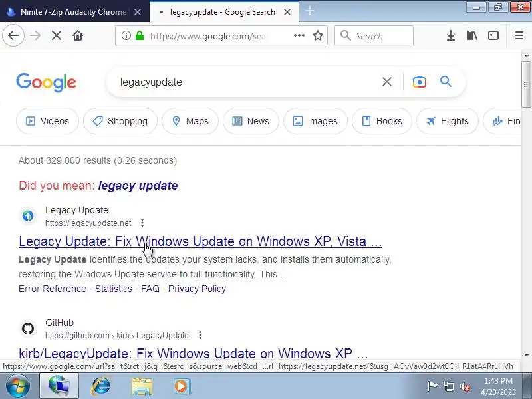Toggle the sidebar view icon
The image size is (532, 399).
click(x=493, y=35)
